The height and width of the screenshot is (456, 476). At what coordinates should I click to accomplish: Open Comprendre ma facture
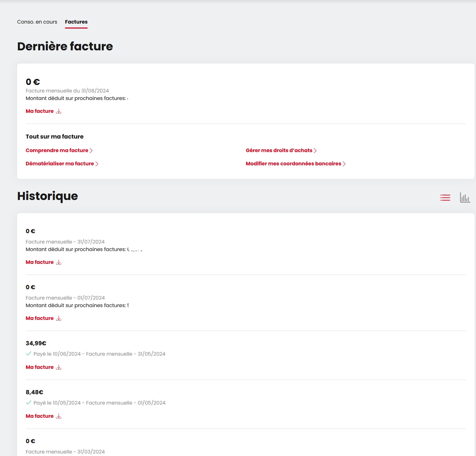pyautogui.click(x=57, y=150)
